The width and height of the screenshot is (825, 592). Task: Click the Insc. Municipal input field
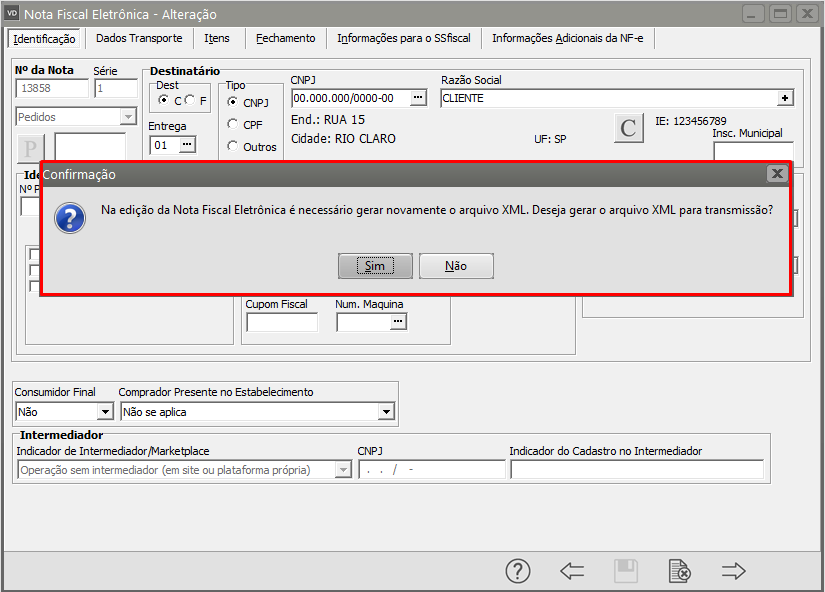[752, 151]
